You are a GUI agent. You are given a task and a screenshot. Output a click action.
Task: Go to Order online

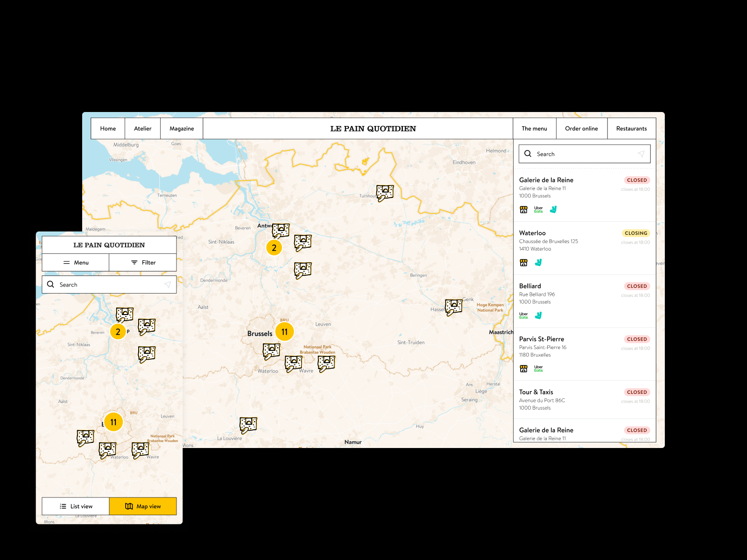pyautogui.click(x=582, y=129)
